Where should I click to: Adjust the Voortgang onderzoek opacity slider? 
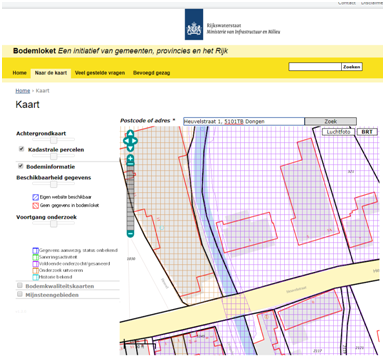click(x=53, y=224)
